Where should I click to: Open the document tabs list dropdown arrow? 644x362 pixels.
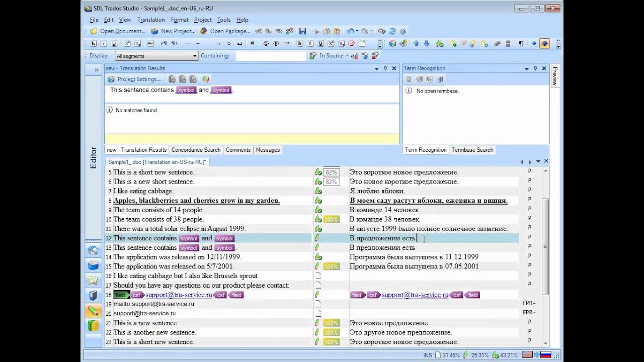[x=538, y=161]
